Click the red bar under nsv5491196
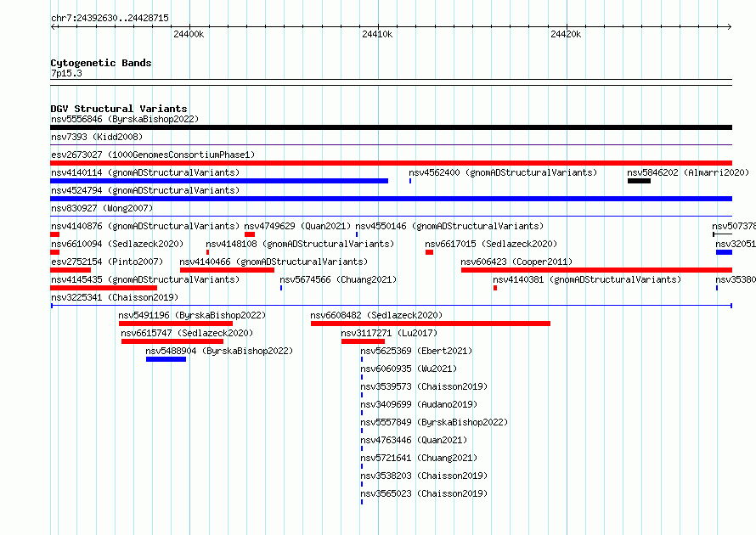The height and width of the screenshot is (535, 756). tap(176, 324)
